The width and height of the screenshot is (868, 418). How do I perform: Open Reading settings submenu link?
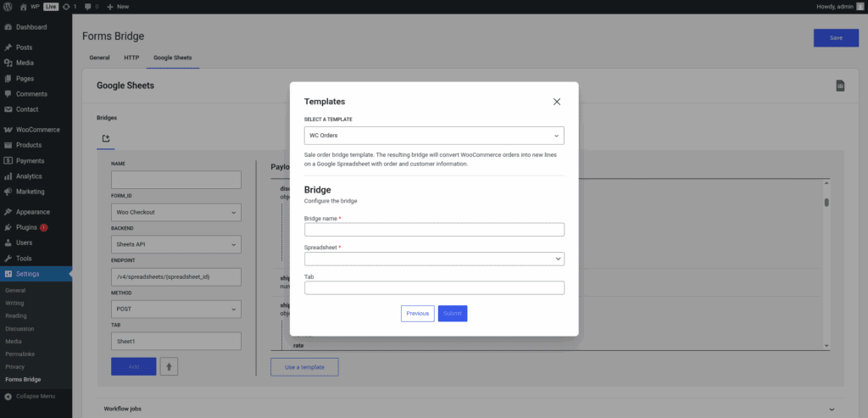[x=15, y=315]
